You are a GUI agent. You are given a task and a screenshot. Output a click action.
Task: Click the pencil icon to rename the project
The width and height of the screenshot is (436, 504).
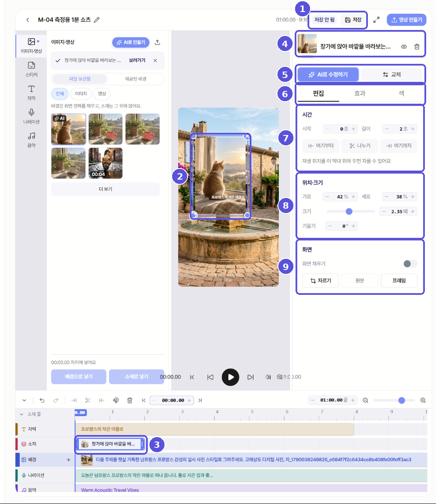96,20
